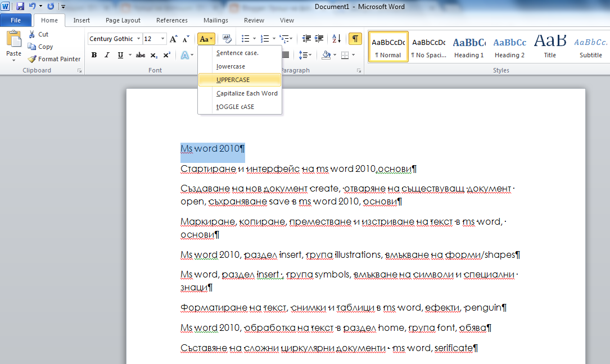Choose Capitalize Each Word option
Image resolution: width=610 pixels, height=364 pixels.
[x=240, y=93]
